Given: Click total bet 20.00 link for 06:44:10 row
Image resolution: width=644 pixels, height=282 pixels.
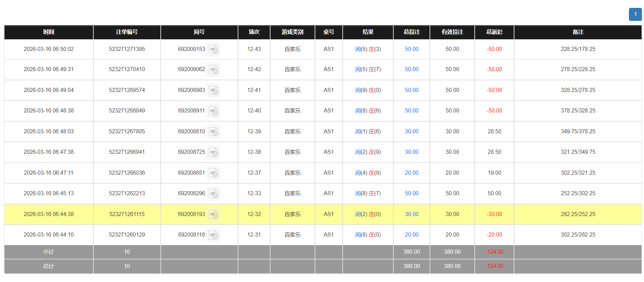Looking at the screenshot, I should (x=411, y=235).
